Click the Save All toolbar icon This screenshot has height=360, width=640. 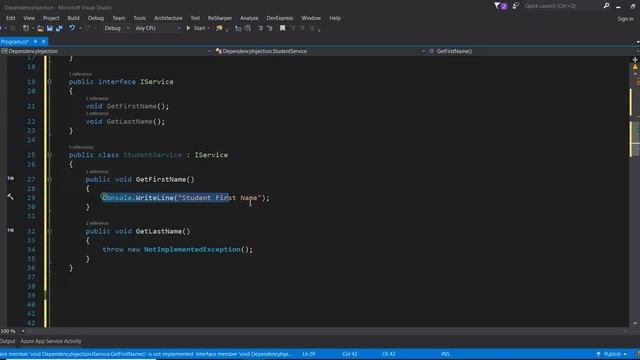(59, 28)
